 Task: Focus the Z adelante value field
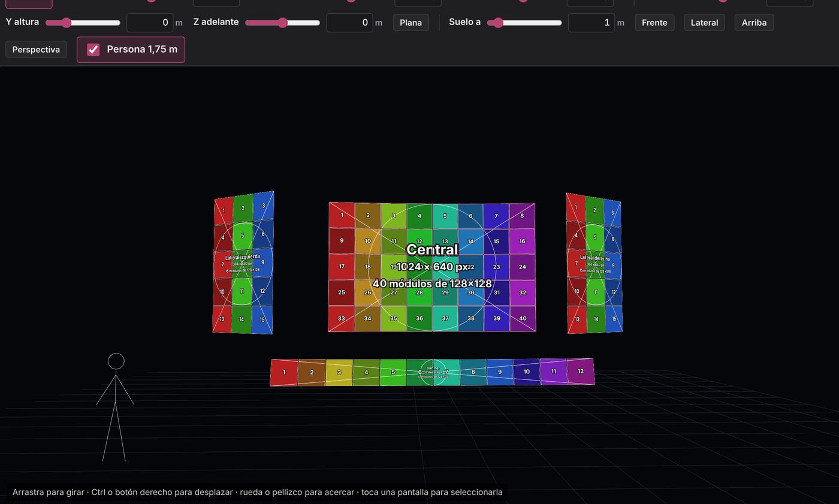tap(349, 23)
